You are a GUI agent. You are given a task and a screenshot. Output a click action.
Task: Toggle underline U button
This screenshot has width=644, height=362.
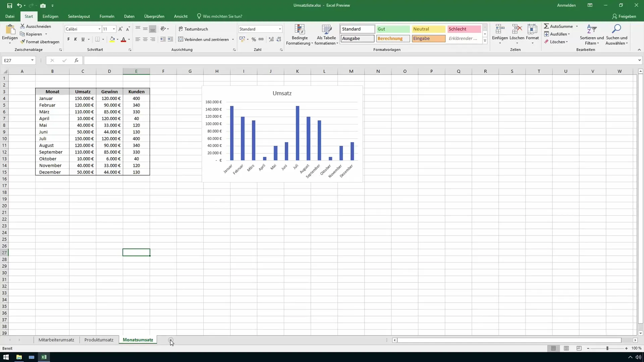(83, 39)
